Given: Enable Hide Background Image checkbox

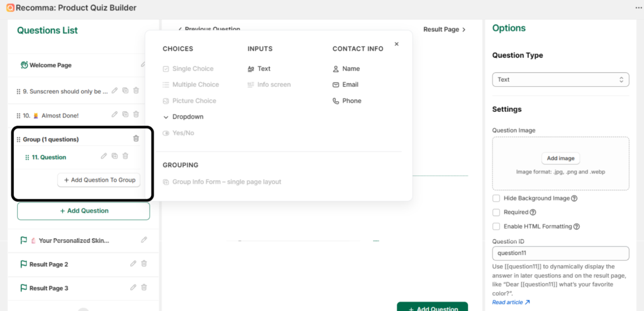Looking at the screenshot, I should click(x=496, y=199).
